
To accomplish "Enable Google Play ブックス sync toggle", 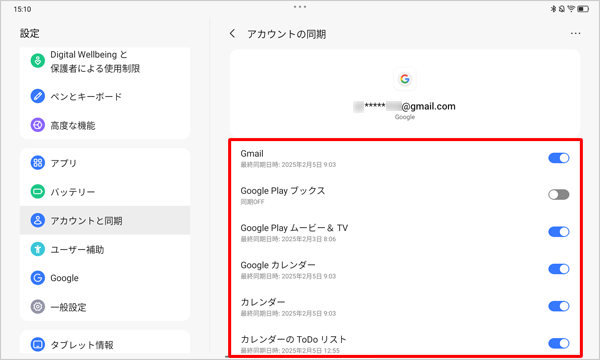I will coord(559,195).
